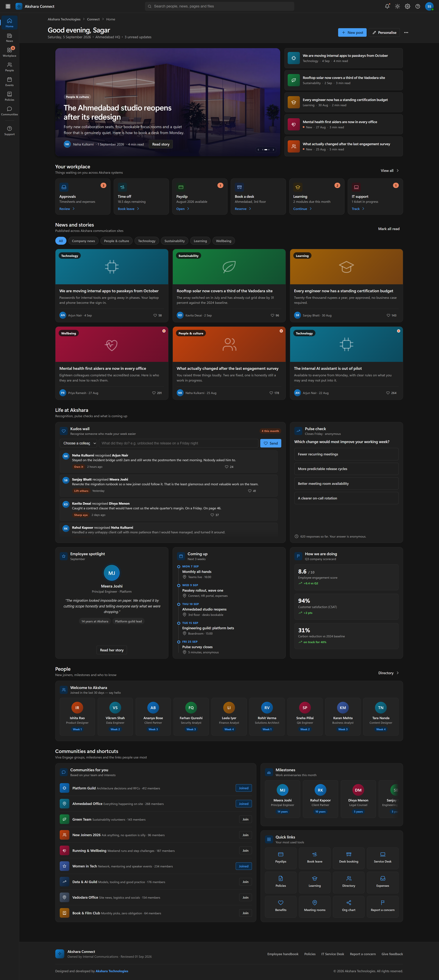Click Read her story button
The width and height of the screenshot is (439, 980).
(112, 650)
